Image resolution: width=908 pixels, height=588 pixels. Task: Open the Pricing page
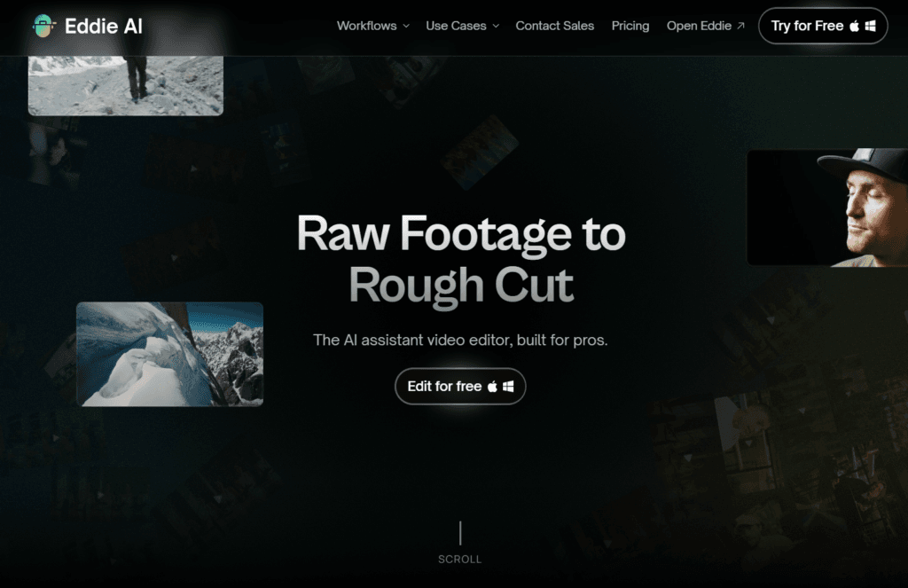pos(630,26)
